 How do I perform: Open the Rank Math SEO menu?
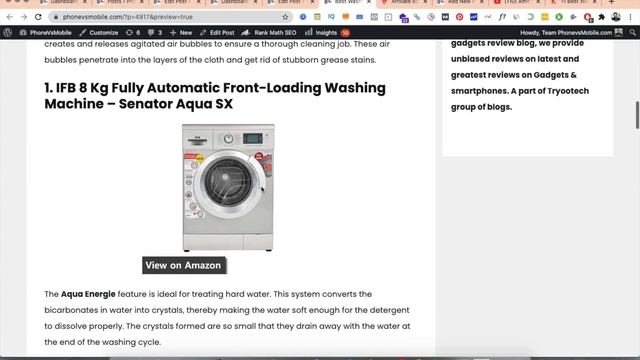pos(269,33)
